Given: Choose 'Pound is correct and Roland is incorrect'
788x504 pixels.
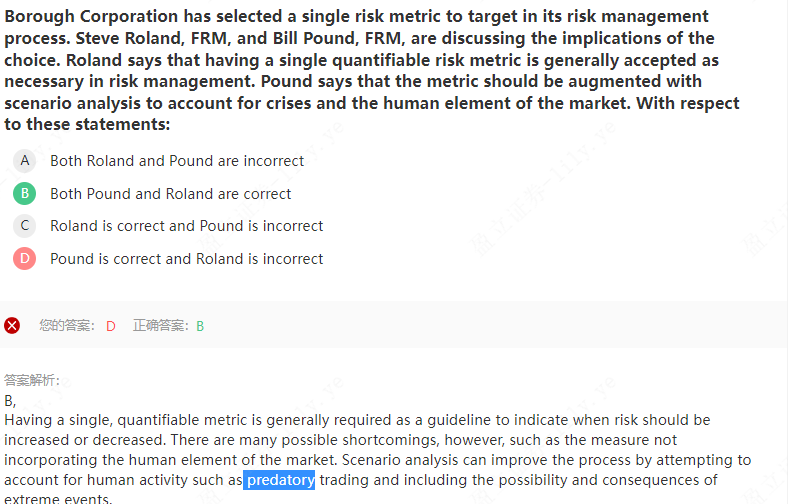Looking at the screenshot, I should (187, 259).
